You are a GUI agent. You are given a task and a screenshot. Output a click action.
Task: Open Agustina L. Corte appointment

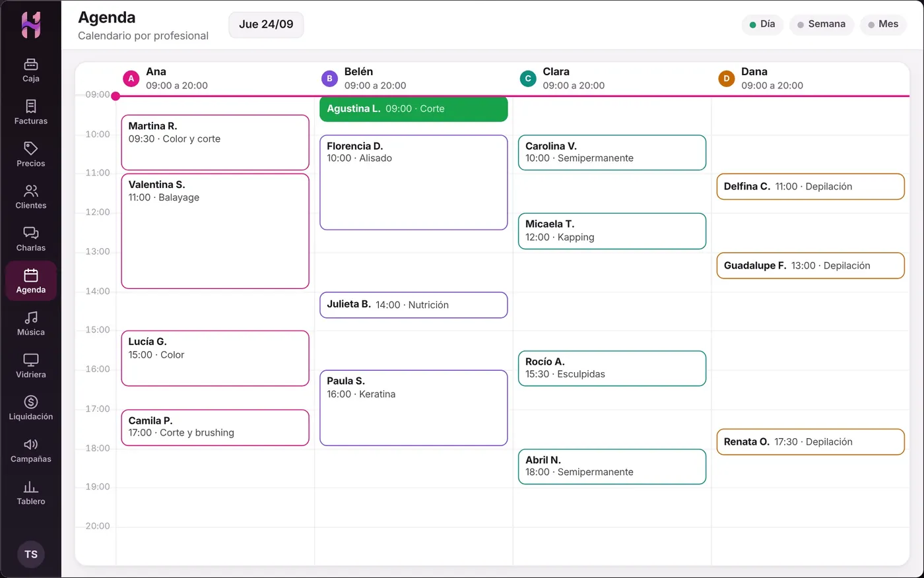click(x=414, y=109)
